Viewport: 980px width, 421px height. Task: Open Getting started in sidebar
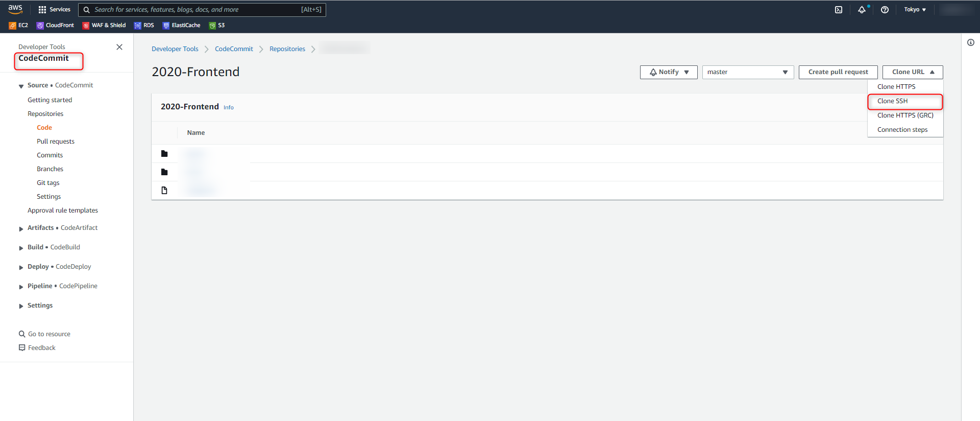50,100
